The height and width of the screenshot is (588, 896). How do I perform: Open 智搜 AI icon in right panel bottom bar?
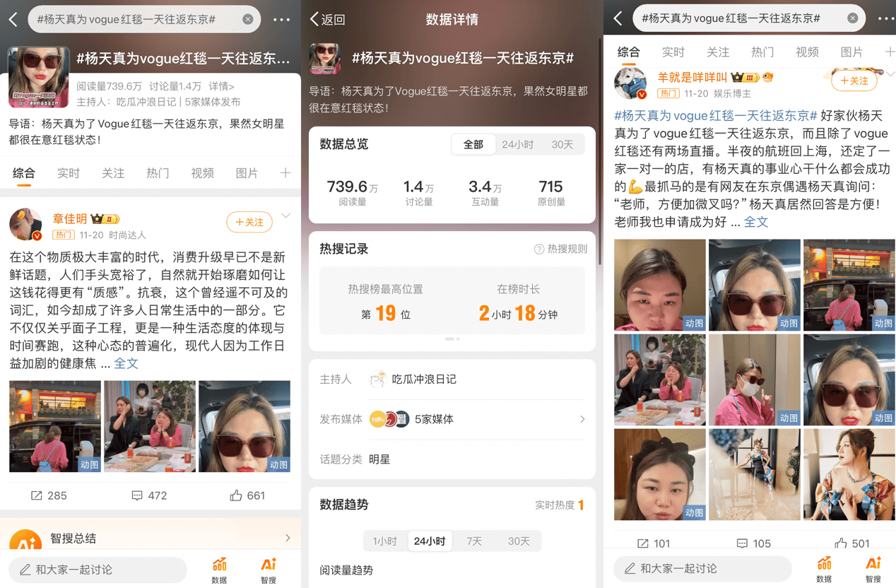click(873, 569)
